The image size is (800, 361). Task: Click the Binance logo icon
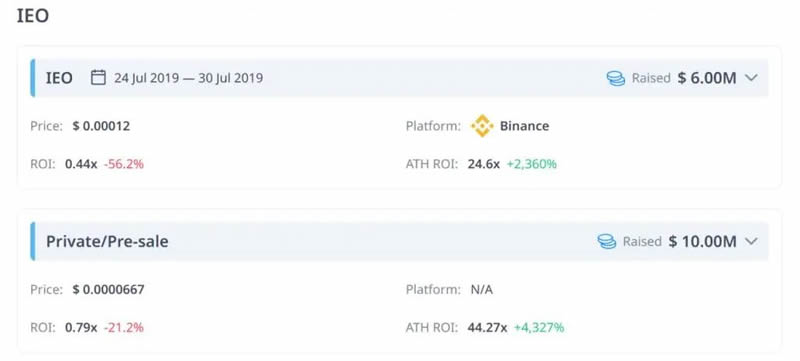(x=482, y=126)
